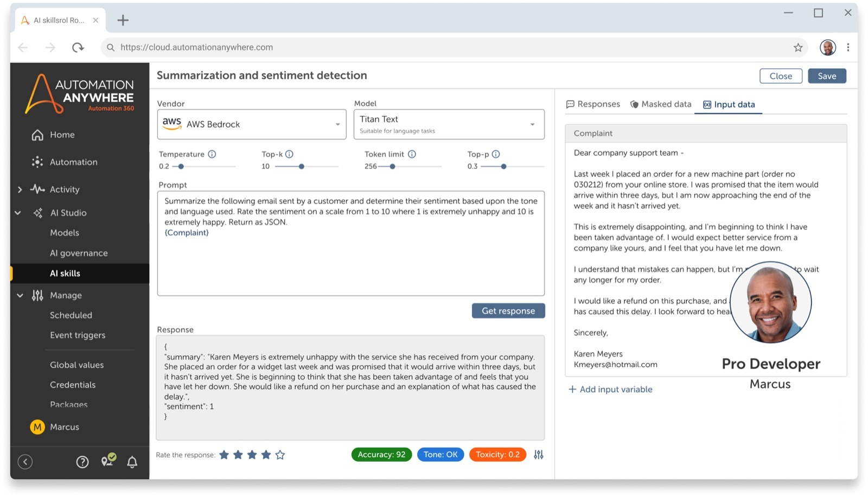The height and width of the screenshot is (497, 868).
Task: Expand the Activity section chevron
Action: [20, 189]
